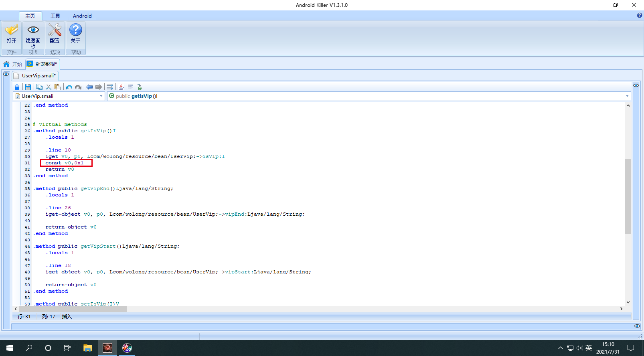Screen dimensions: 644x356
Task: Click the '.method public getIsVip()I' line
Action: coord(74,131)
